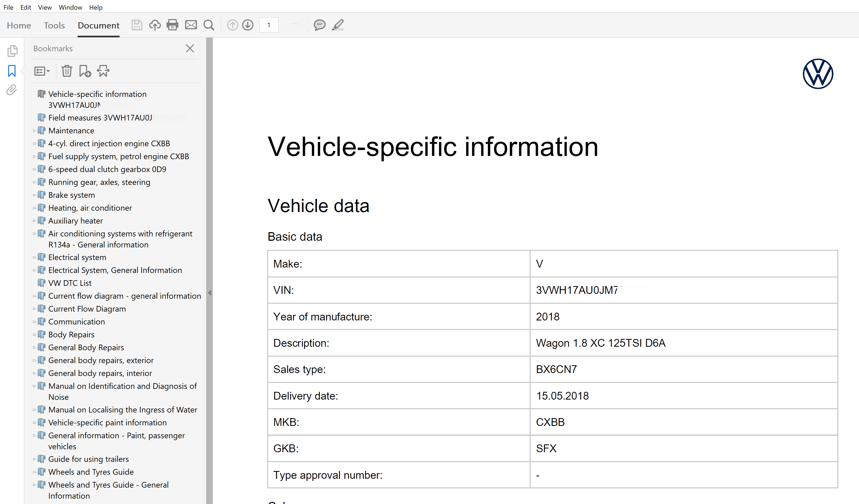Expand the Brake system bookmark

(34, 195)
